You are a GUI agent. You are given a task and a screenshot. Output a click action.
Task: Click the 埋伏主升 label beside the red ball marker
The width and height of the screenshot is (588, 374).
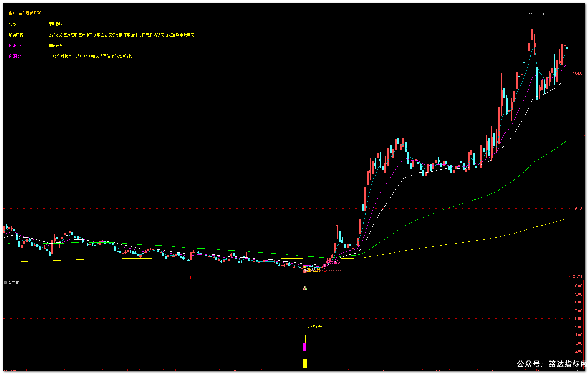[x=313, y=269]
